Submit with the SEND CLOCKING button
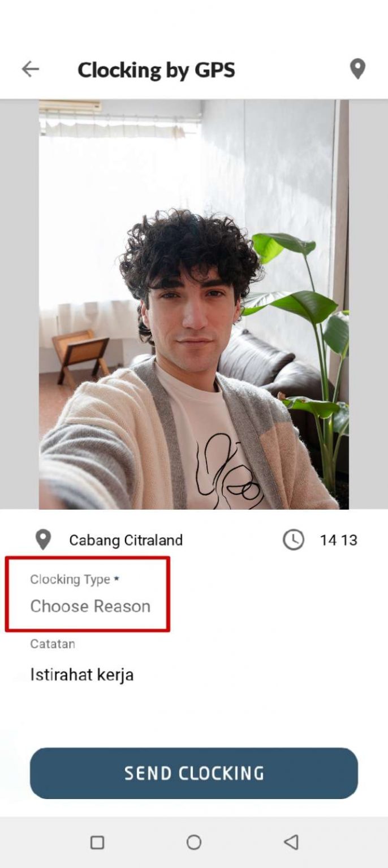Screen dimensions: 388x868 [194, 773]
